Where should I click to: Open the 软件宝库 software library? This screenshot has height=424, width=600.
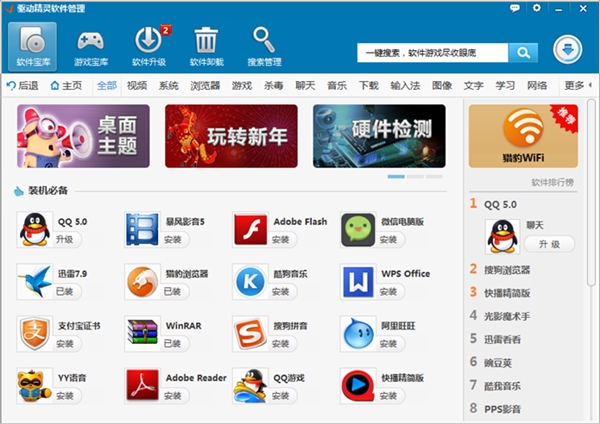[33, 46]
